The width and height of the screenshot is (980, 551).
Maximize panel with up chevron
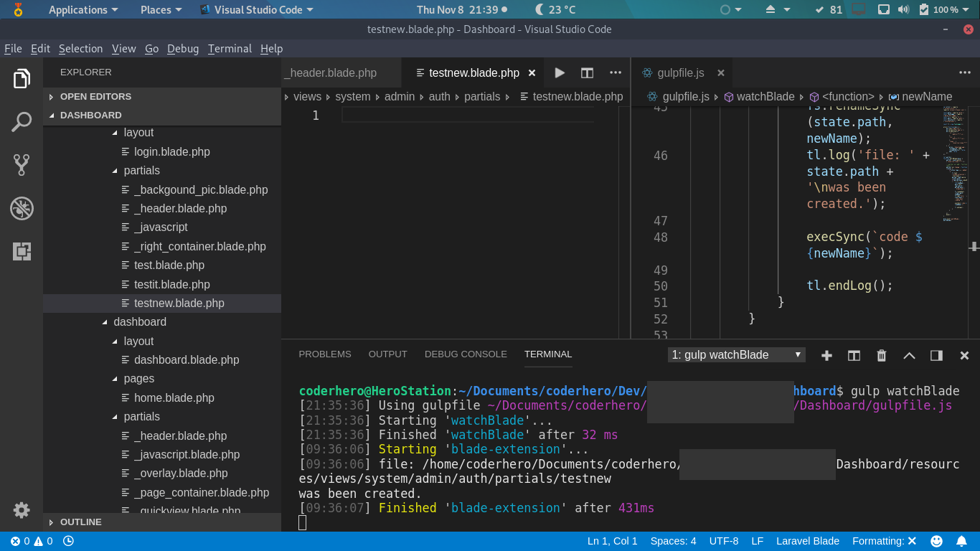[x=909, y=355]
